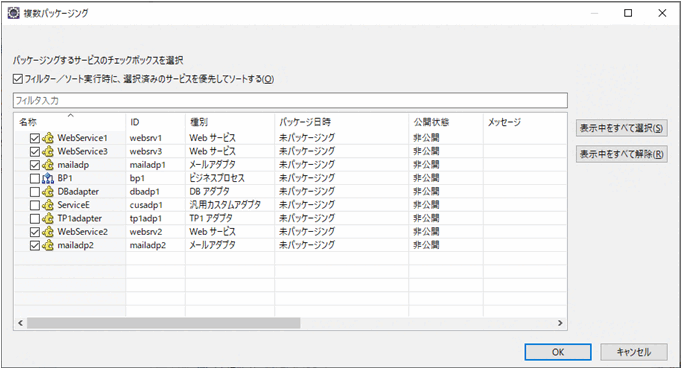This screenshot has width=682, height=369.
Task: Close the 複数パッケージング dialog
Action: pos(662,13)
